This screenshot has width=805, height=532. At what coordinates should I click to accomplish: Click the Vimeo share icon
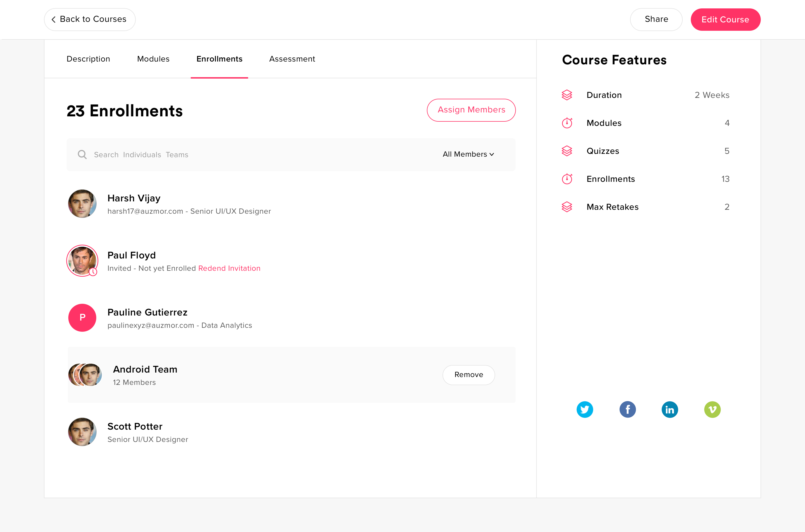point(712,409)
